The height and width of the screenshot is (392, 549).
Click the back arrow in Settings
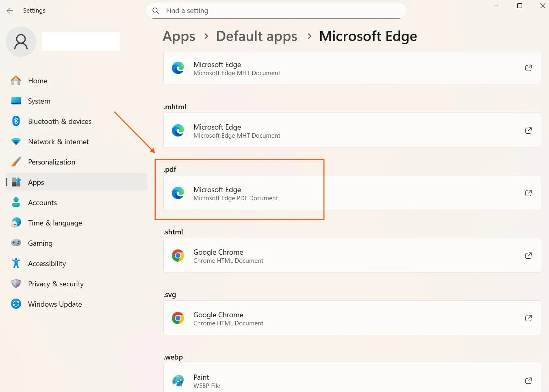[10, 11]
